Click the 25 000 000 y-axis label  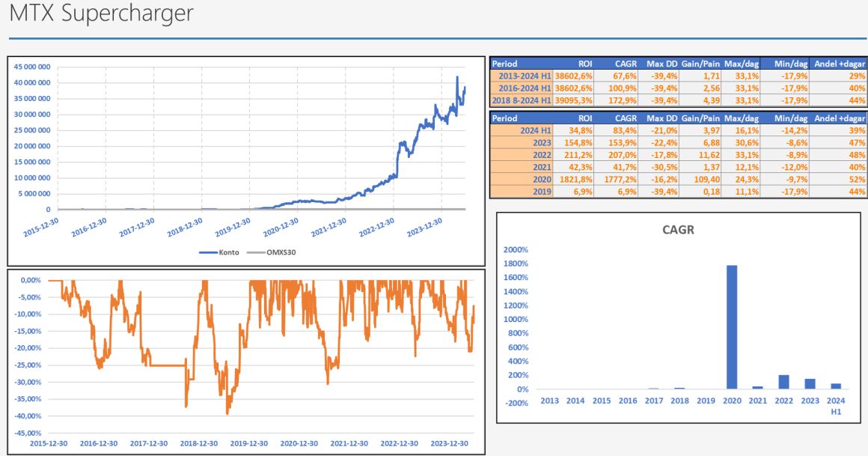tap(31, 130)
